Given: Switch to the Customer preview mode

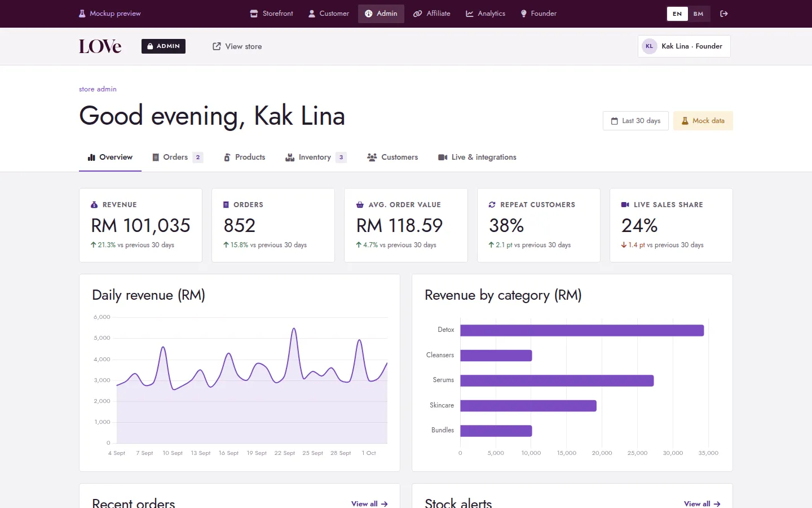Looking at the screenshot, I should point(329,14).
